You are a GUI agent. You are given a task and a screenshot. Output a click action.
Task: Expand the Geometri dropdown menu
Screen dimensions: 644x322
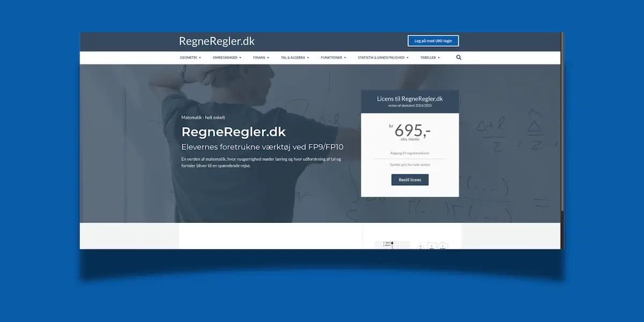click(190, 57)
